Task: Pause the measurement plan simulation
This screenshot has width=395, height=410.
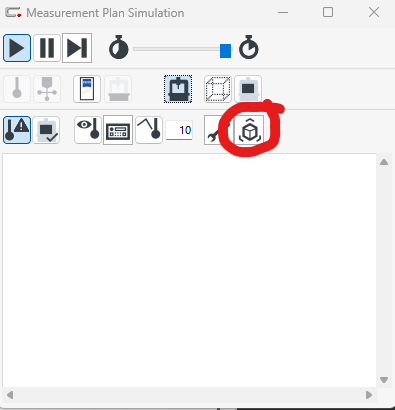Action: point(47,48)
